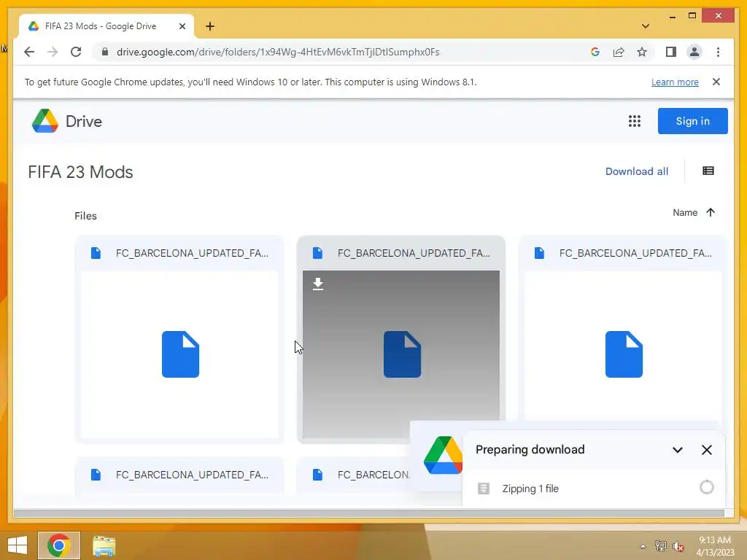Collapse the Preparing download panel

point(678,450)
